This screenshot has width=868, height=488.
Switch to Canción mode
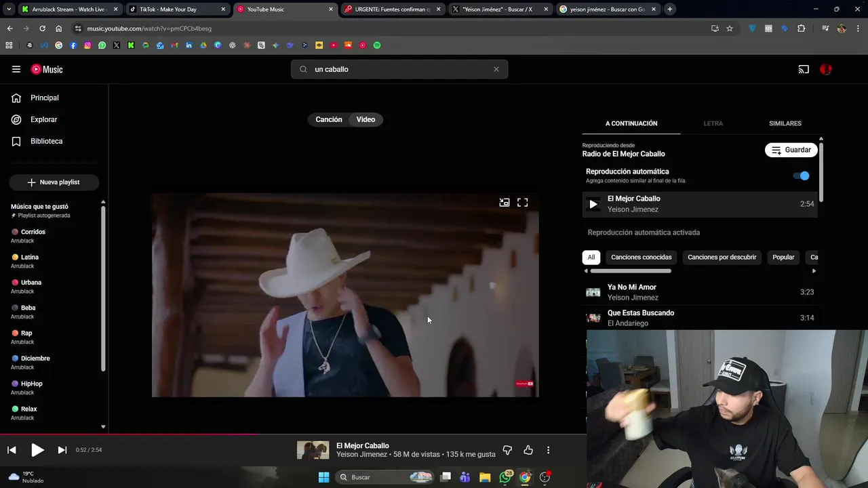pyautogui.click(x=329, y=119)
